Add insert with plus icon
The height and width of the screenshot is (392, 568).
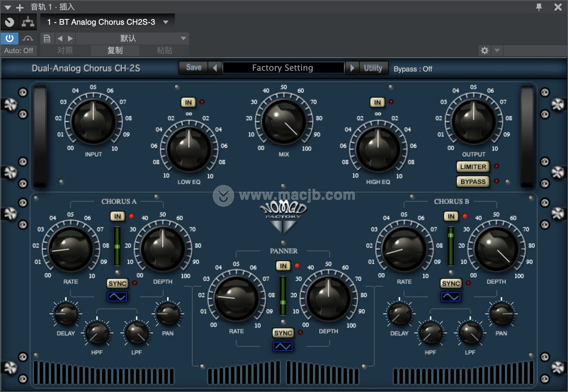[x=20, y=7]
